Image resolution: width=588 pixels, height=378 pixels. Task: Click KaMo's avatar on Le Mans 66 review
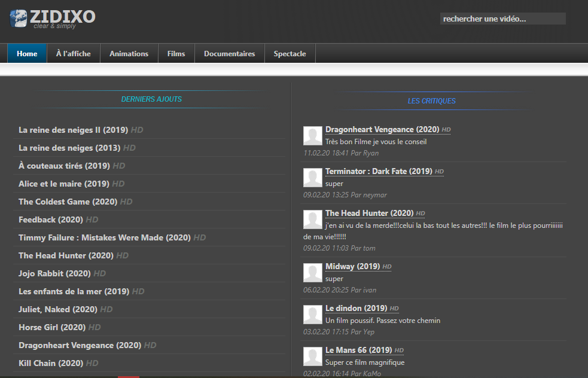pyautogui.click(x=313, y=356)
